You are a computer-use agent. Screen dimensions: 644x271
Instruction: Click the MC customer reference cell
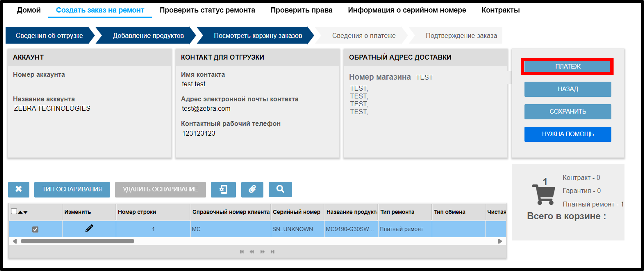coord(231,229)
